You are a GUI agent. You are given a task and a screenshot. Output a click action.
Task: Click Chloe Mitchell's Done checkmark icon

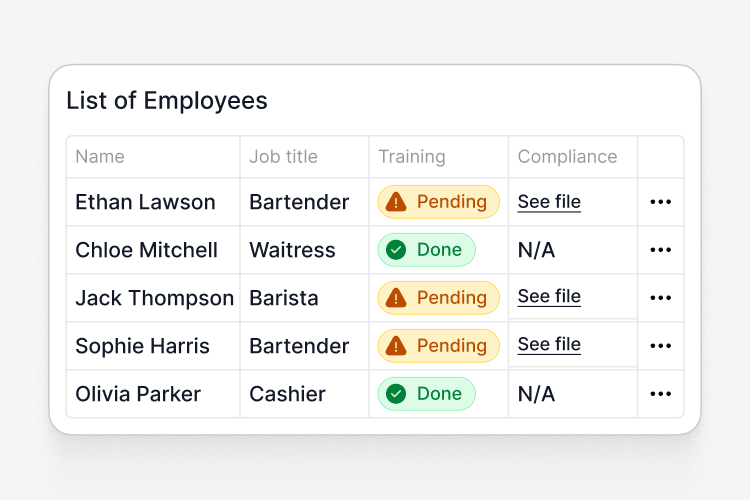point(396,250)
